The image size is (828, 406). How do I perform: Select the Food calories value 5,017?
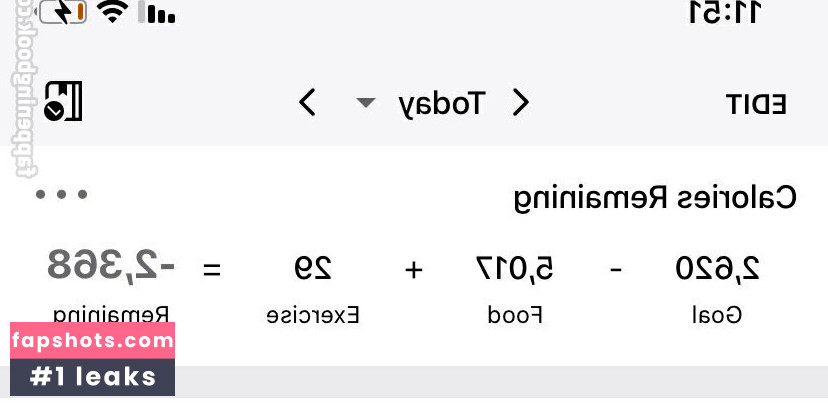tap(514, 268)
